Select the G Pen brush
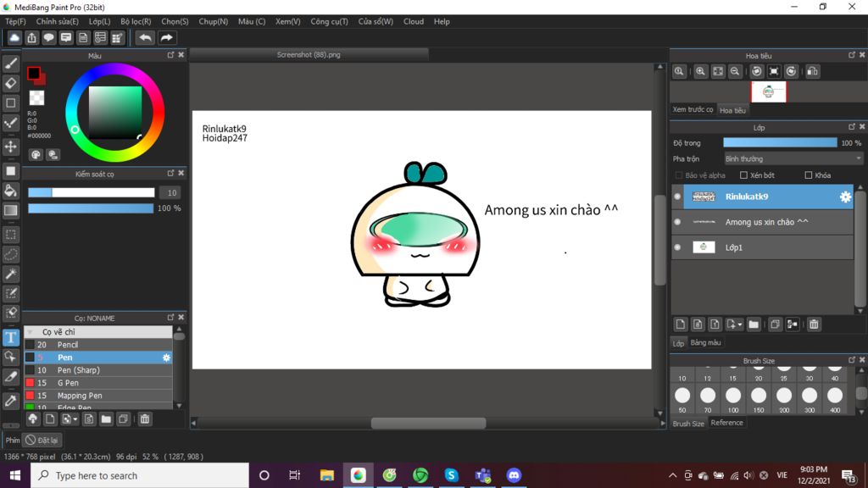 tap(98, 383)
